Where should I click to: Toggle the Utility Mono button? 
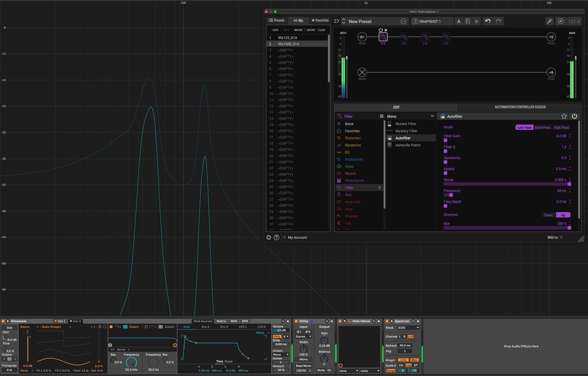coord(304,359)
